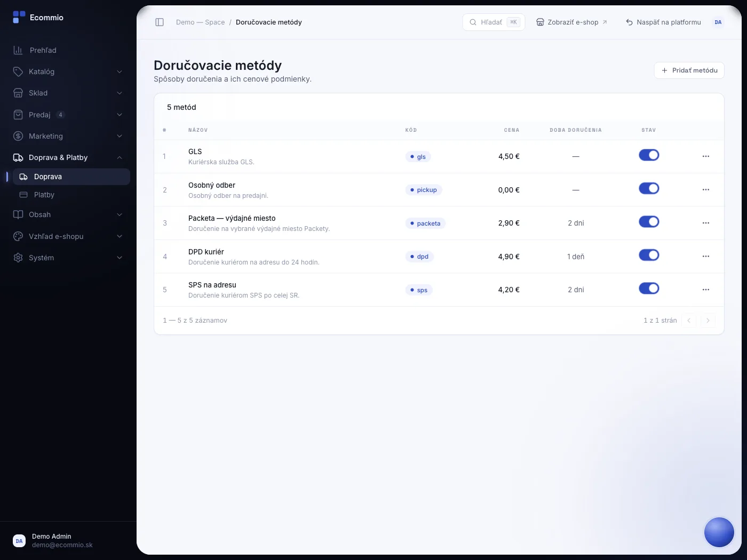Expand the Sklad menu chevron
This screenshot has width=747, height=560.
[x=120, y=93]
